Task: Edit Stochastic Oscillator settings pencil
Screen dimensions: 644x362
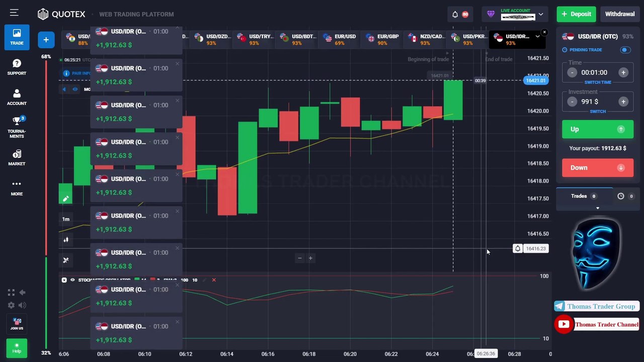Action: [x=204, y=280]
